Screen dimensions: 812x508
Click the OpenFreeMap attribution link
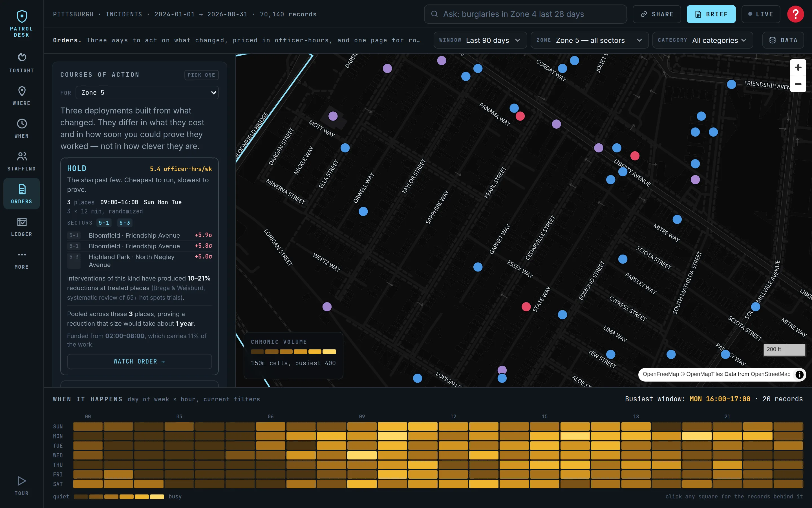tap(661, 374)
